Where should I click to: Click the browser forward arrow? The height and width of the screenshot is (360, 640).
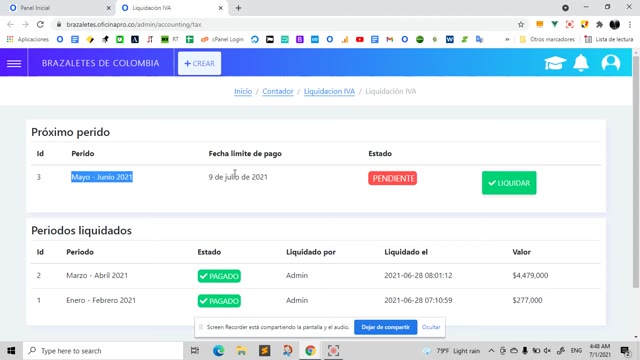pyautogui.click(x=25, y=24)
